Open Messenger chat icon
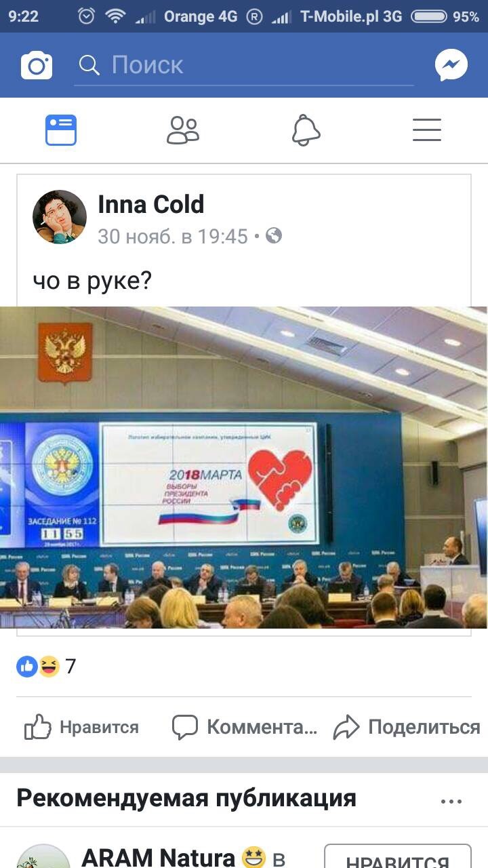The height and width of the screenshot is (868, 488). 451,65
